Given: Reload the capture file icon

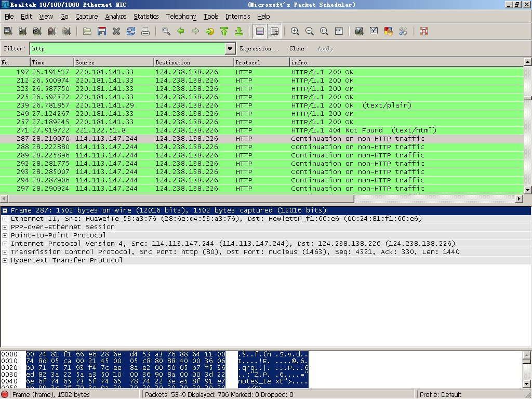Looking at the screenshot, I should [x=131, y=31].
